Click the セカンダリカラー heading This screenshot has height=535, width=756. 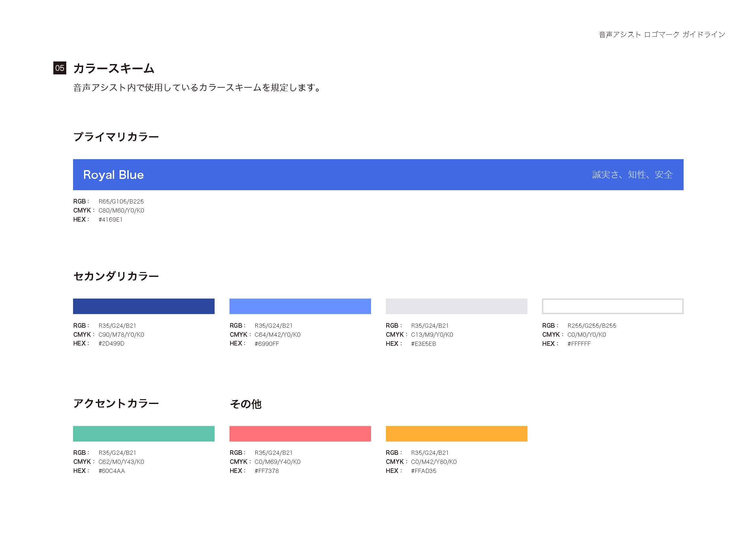pyautogui.click(x=116, y=276)
